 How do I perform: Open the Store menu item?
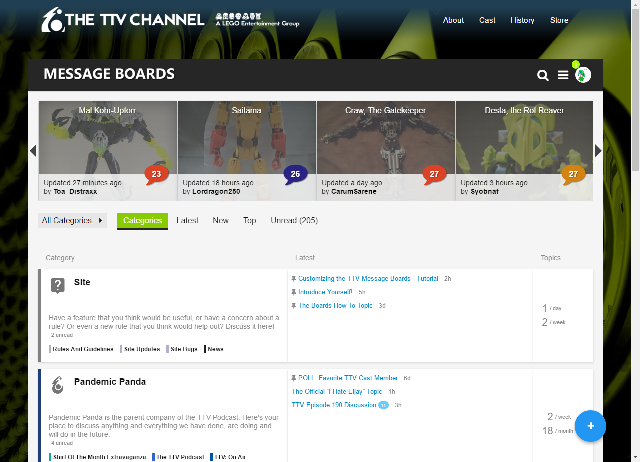[559, 20]
